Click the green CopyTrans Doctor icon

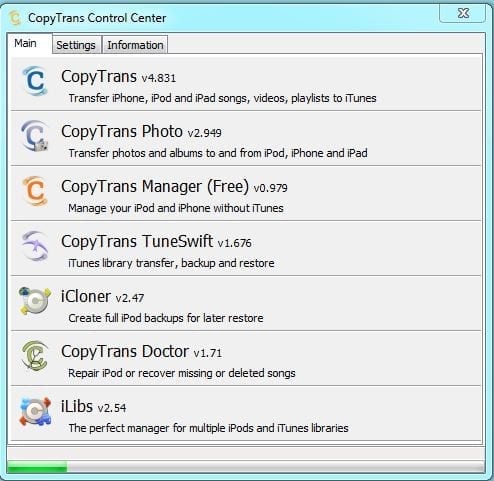tap(35, 356)
